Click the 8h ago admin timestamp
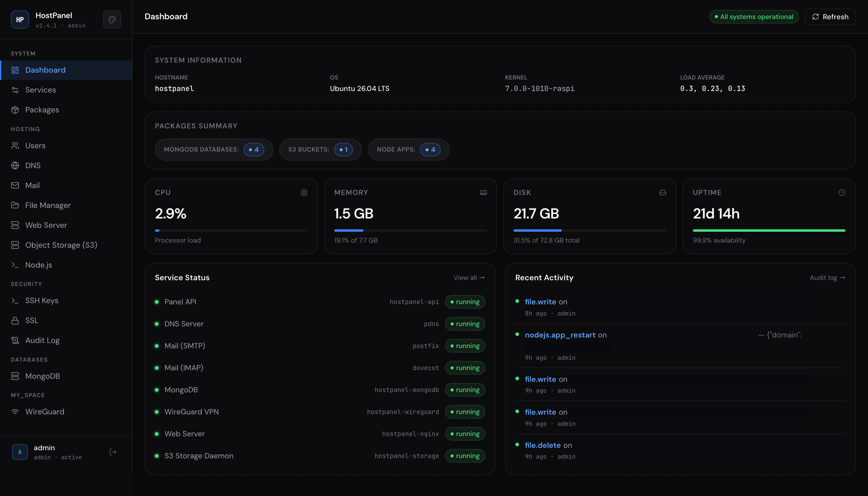868x496 pixels. 550,313
